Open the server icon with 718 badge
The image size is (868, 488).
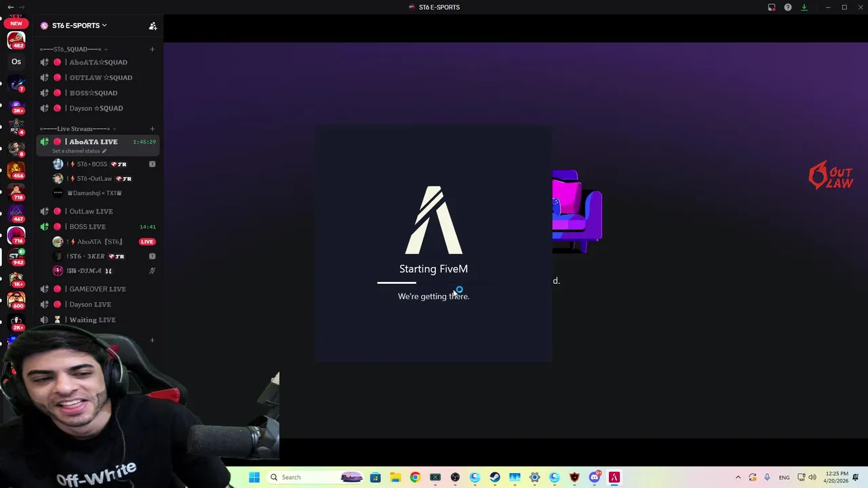(x=16, y=192)
